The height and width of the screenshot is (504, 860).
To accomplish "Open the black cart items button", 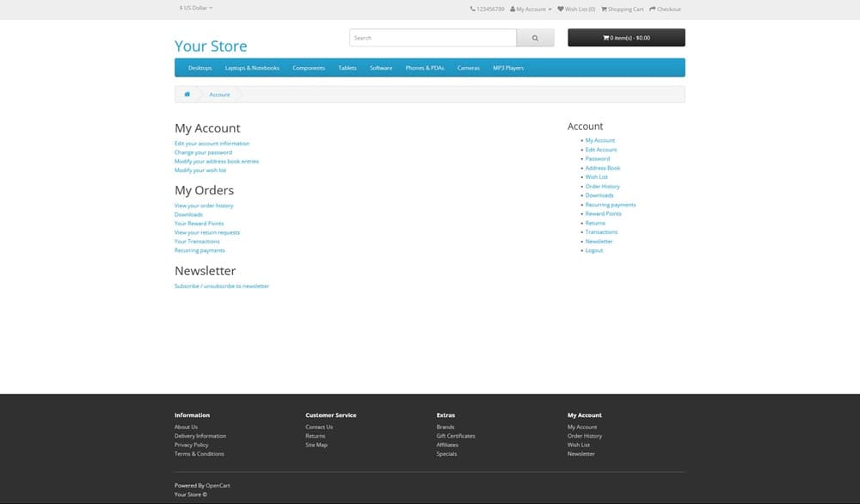I will (x=626, y=38).
